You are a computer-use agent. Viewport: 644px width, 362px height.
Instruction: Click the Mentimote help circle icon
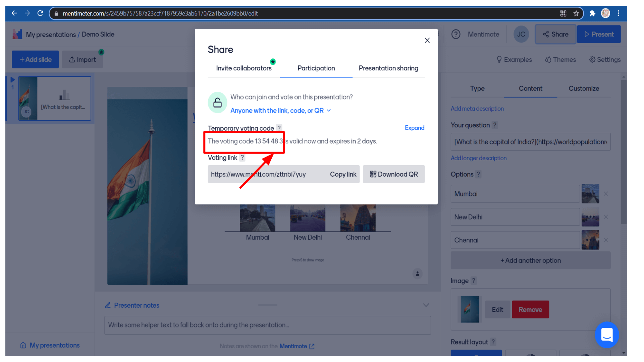tap(456, 34)
